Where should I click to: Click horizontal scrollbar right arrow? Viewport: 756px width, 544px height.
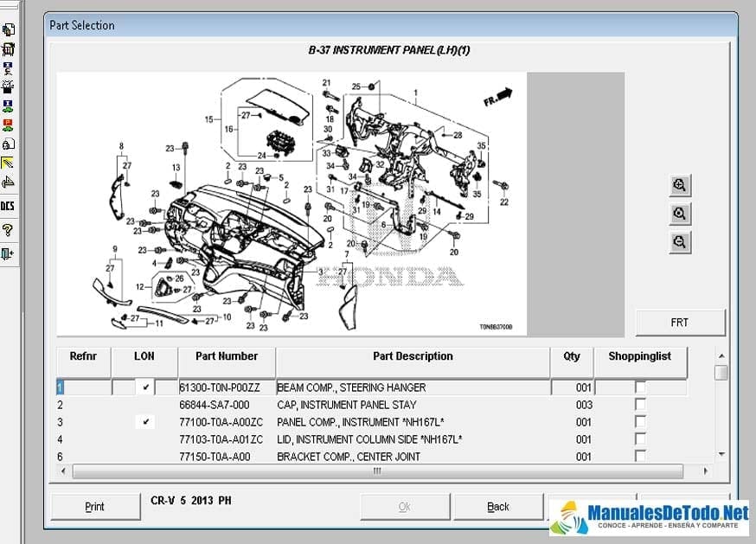(705, 471)
